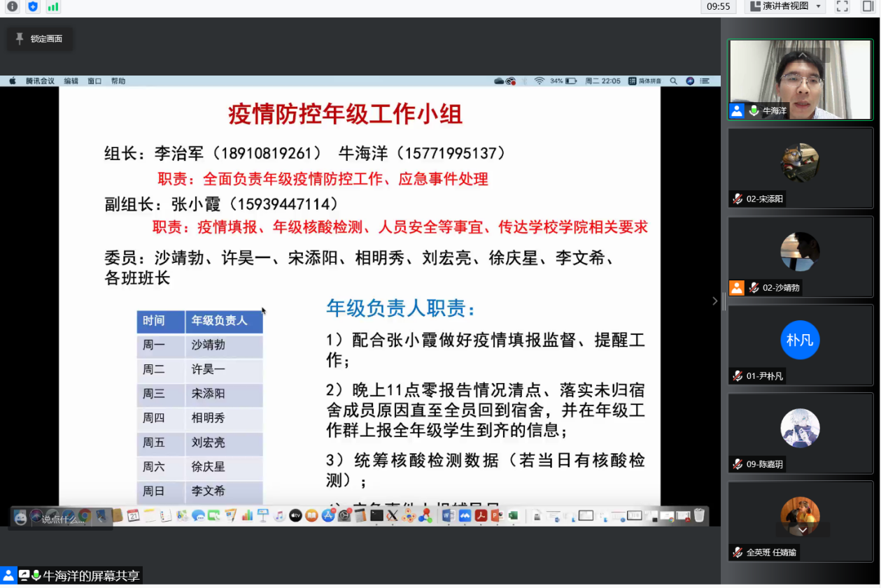The image size is (881, 588).
Task: Collapse the participant video panel arrow
Action: coord(714,301)
